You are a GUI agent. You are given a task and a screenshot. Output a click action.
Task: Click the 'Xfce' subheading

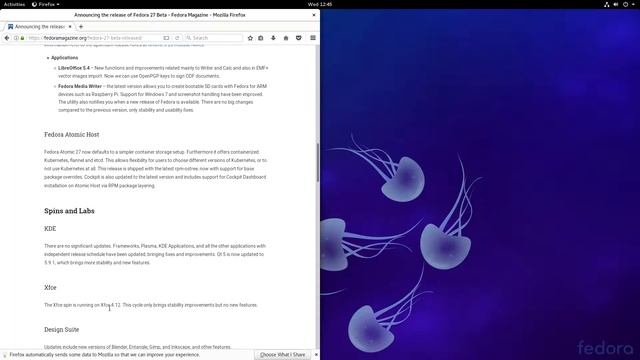pyautogui.click(x=50, y=288)
